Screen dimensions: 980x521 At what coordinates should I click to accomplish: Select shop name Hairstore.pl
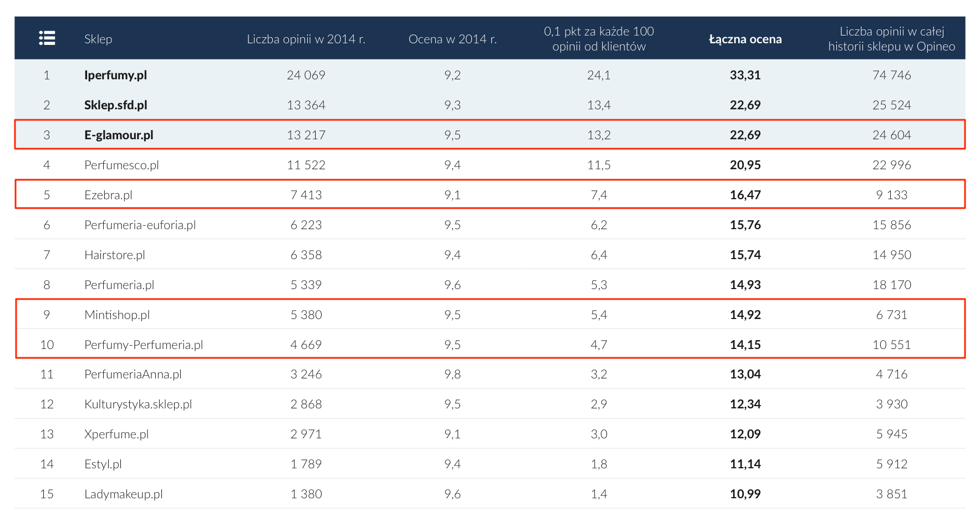pyautogui.click(x=115, y=255)
